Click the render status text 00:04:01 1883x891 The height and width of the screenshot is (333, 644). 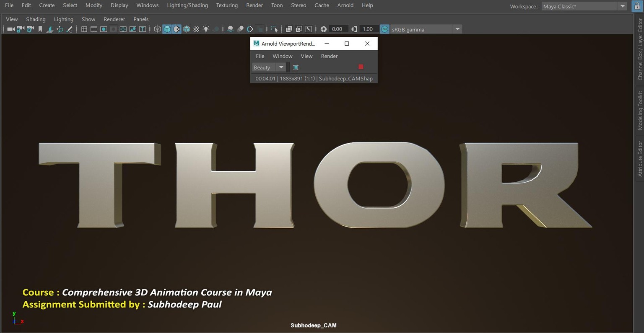coord(314,78)
